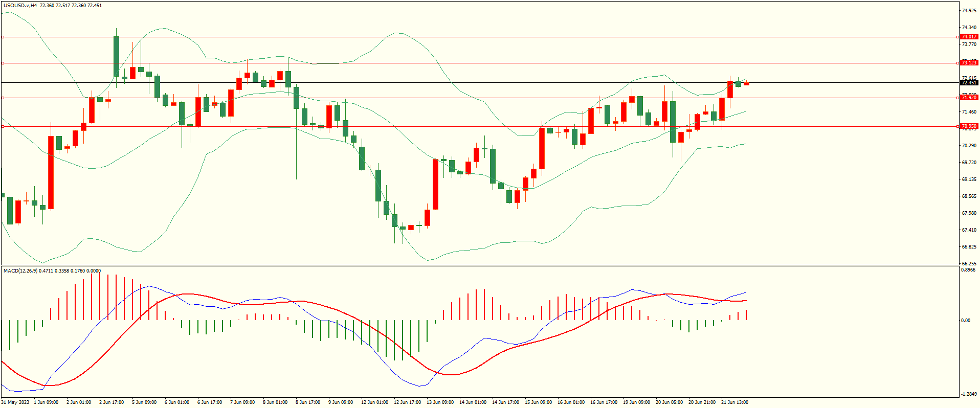Click the 0.00 level on MACD scale

point(965,321)
